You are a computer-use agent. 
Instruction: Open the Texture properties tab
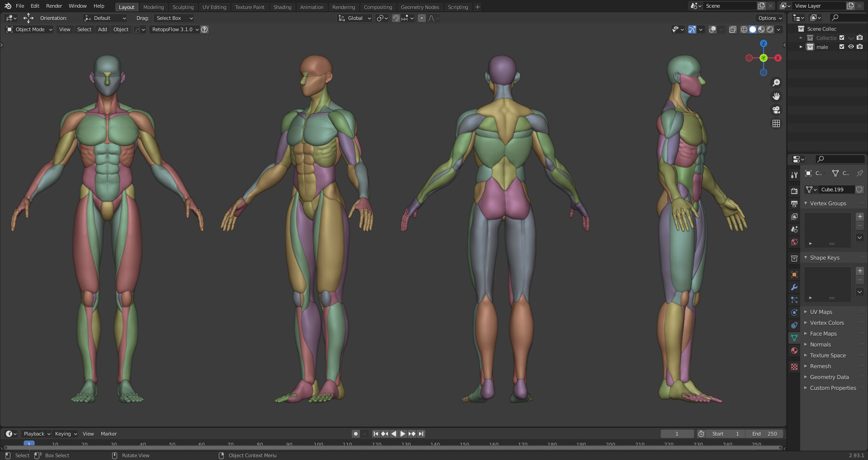[794, 367]
